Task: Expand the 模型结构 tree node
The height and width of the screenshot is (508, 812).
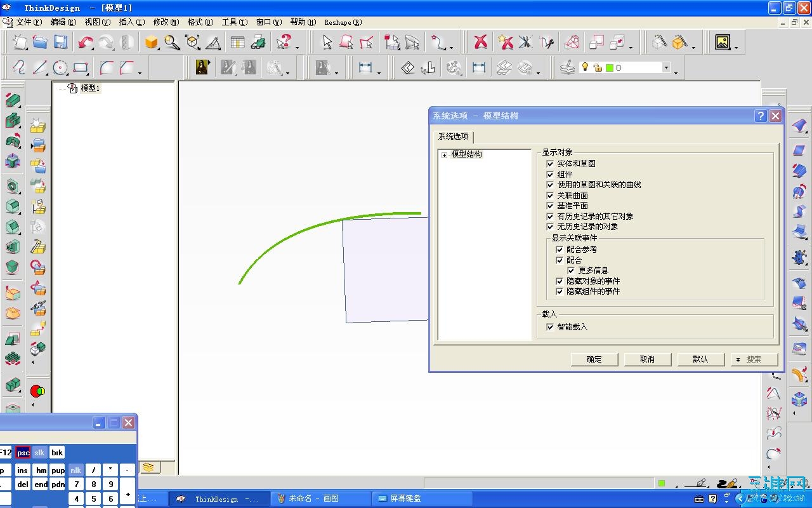Action: (444, 155)
